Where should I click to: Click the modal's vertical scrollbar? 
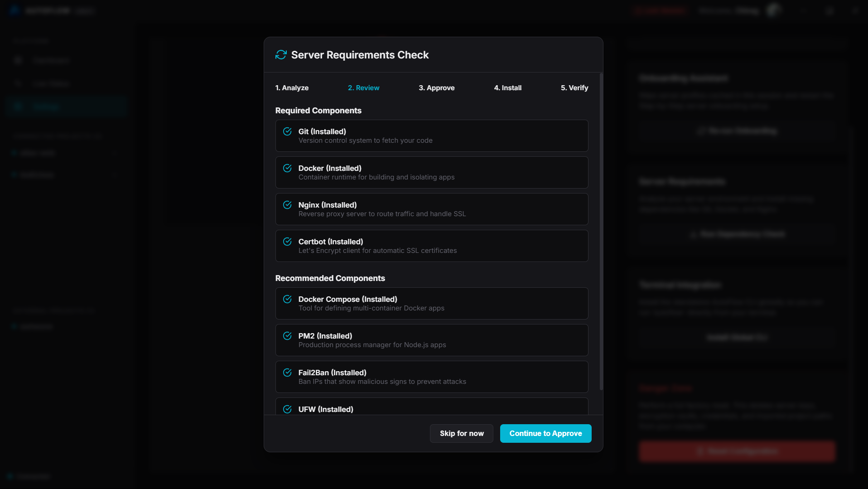601,231
